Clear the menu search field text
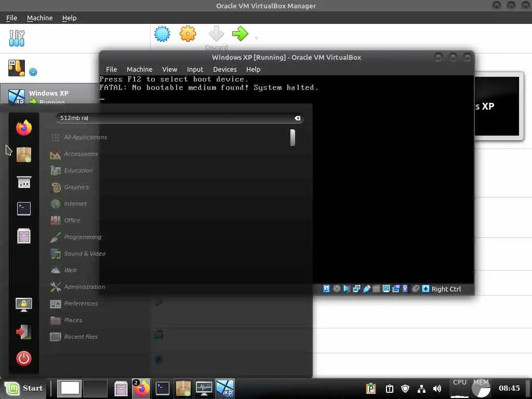This screenshot has width=532, height=399. 297,118
